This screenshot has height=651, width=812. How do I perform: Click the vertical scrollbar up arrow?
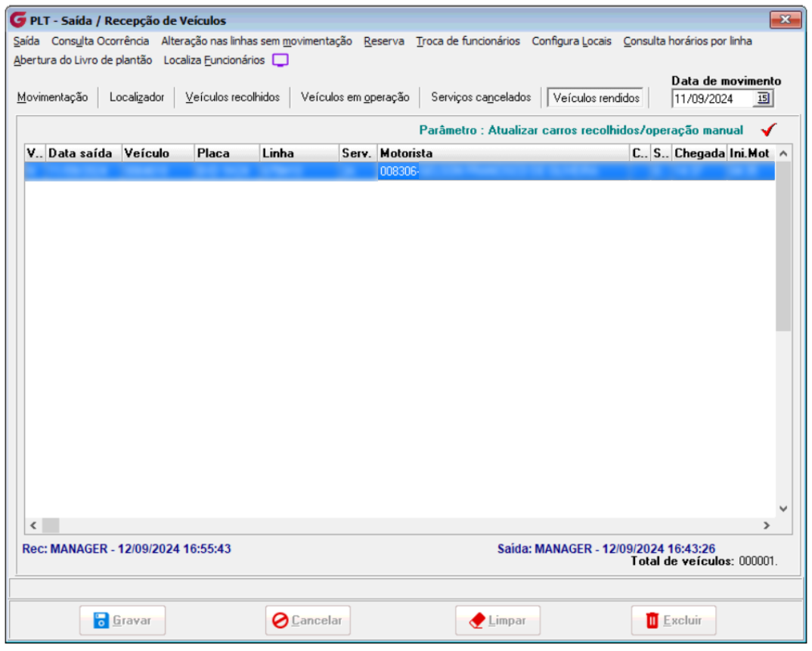[783, 153]
